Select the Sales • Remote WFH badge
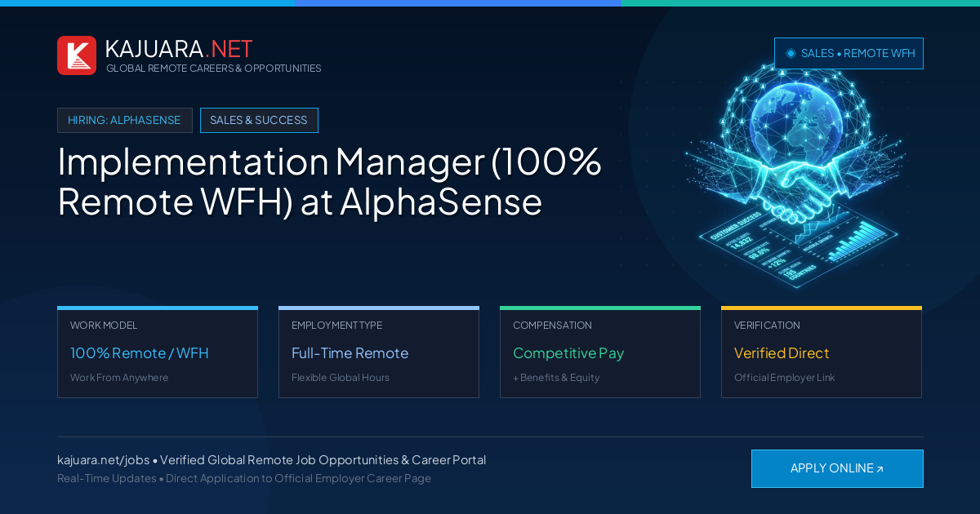The image size is (980, 514). [x=849, y=53]
